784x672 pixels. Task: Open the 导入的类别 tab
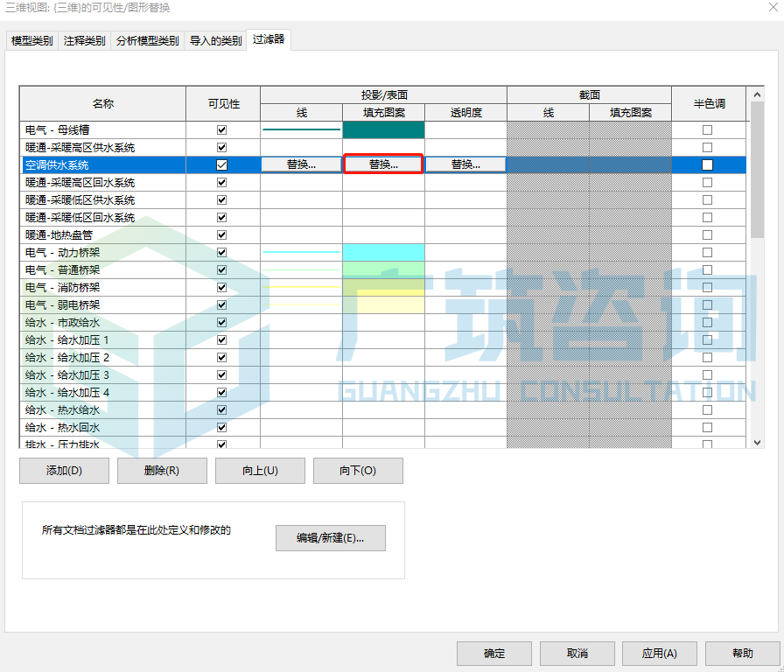coord(214,40)
